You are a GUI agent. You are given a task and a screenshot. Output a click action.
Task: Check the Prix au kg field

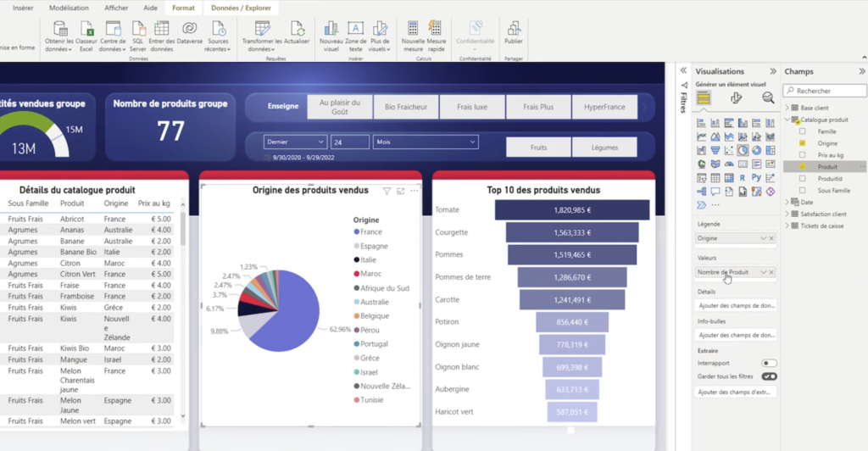tap(802, 155)
